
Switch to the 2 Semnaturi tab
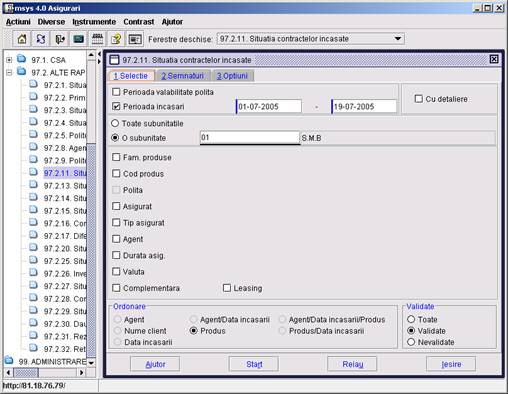pos(182,76)
